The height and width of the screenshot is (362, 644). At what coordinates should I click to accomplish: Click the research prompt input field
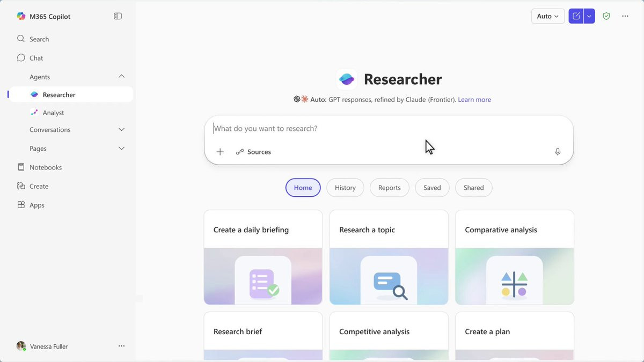tap(389, 129)
